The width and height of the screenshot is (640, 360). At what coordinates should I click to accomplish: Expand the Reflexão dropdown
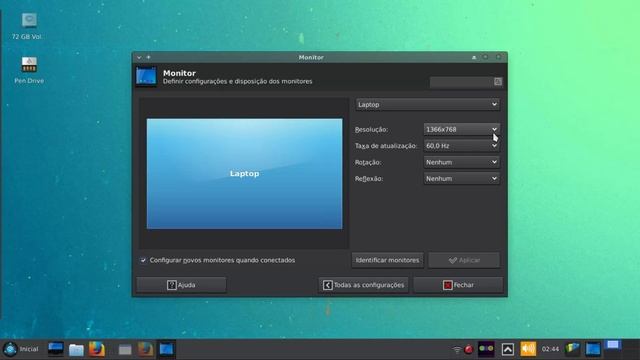462,178
